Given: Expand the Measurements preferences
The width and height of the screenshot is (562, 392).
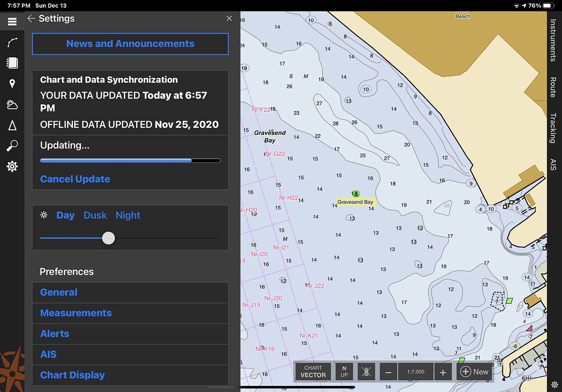Looking at the screenshot, I should click(76, 313).
